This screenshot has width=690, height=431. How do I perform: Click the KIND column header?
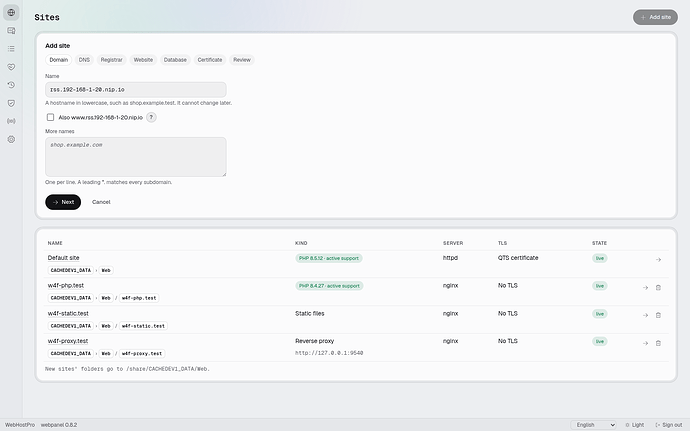(301, 243)
